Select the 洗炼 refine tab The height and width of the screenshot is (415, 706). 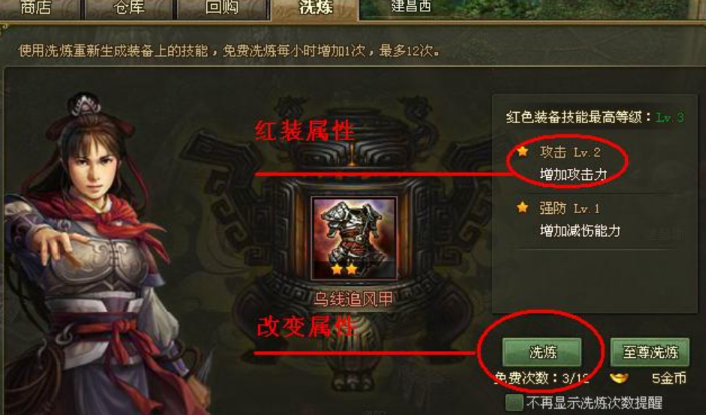pos(316,8)
